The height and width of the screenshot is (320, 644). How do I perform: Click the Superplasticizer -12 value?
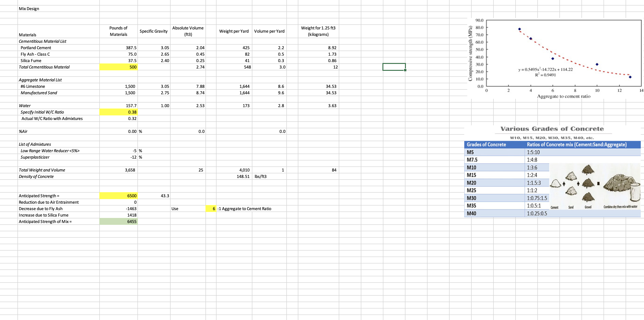pyautogui.click(x=119, y=157)
